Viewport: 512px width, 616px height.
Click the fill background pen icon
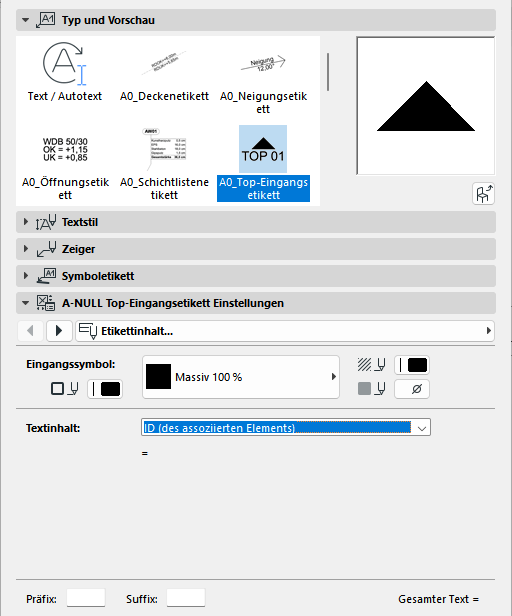[371, 389]
